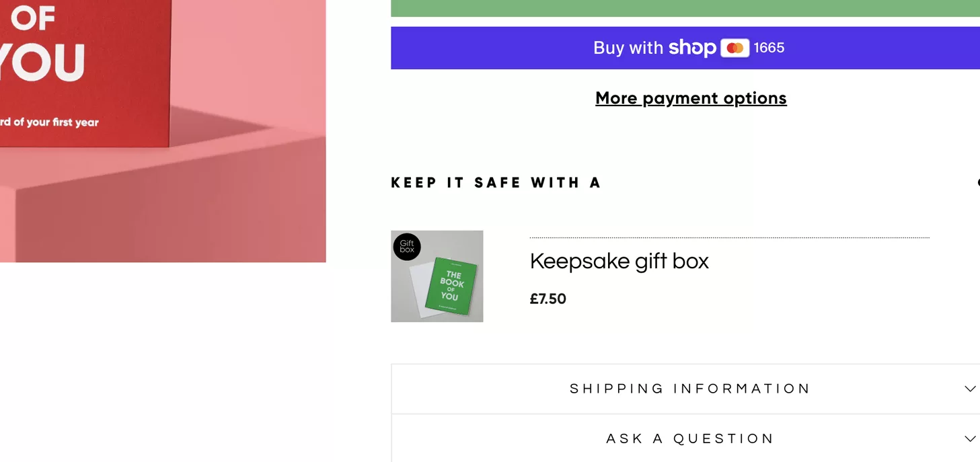Expand the Ask a Question section
Viewport: 980px width, 462px height.
coord(690,438)
